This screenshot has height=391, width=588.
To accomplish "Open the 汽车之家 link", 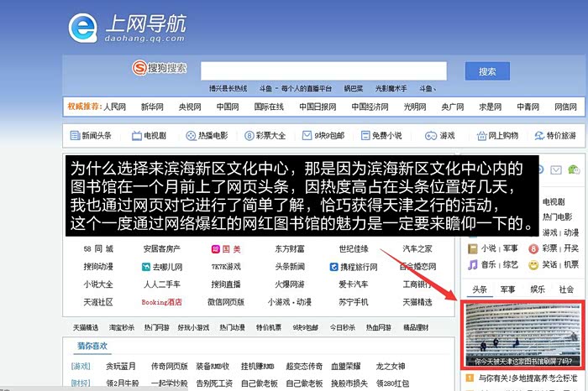I will point(417,248).
